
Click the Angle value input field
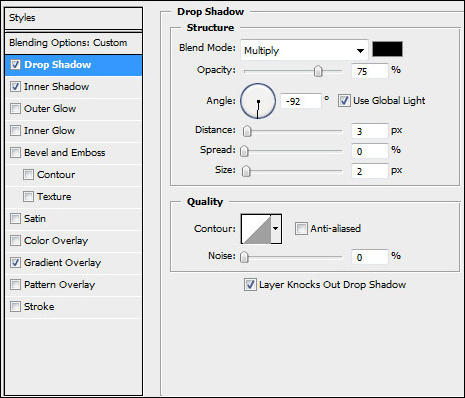click(301, 101)
